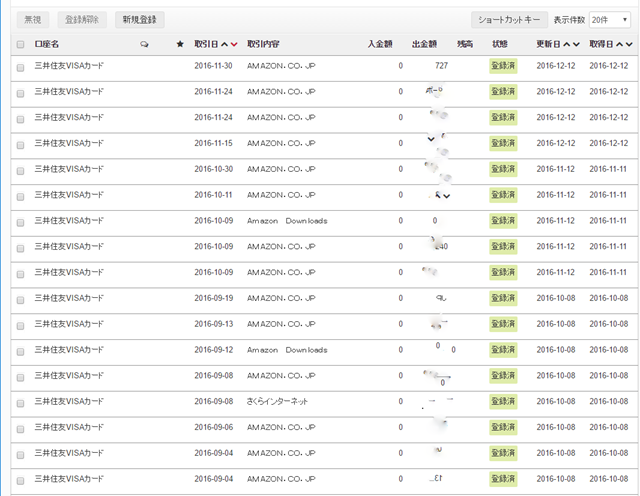
Task: Check the 2016-09-06 AMAZON row checkbox
Action: click(x=20, y=429)
